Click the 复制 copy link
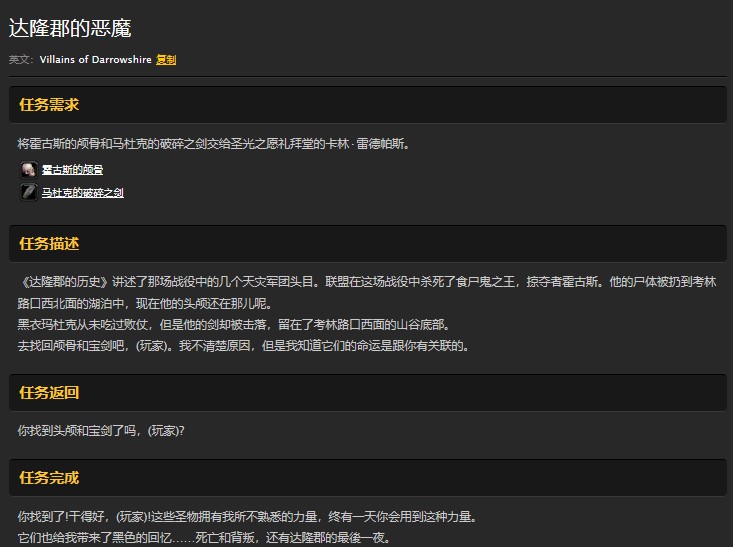 (x=166, y=60)
